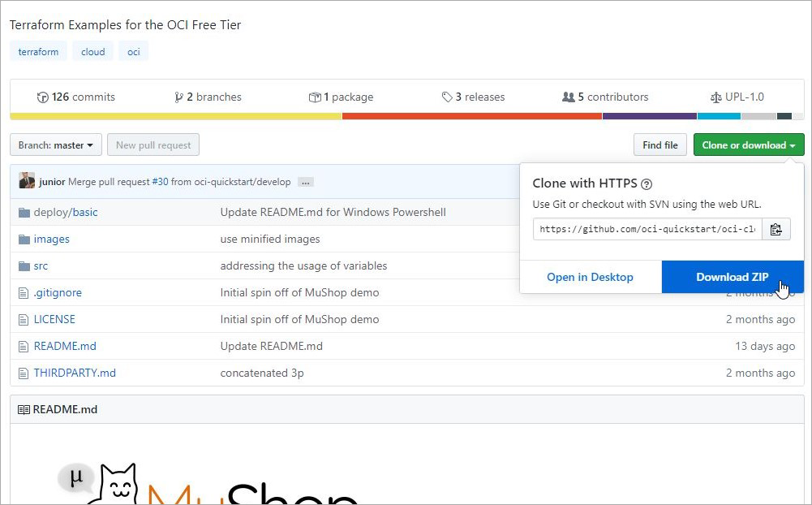Click the LICENSE file icon

coord(24,319)
